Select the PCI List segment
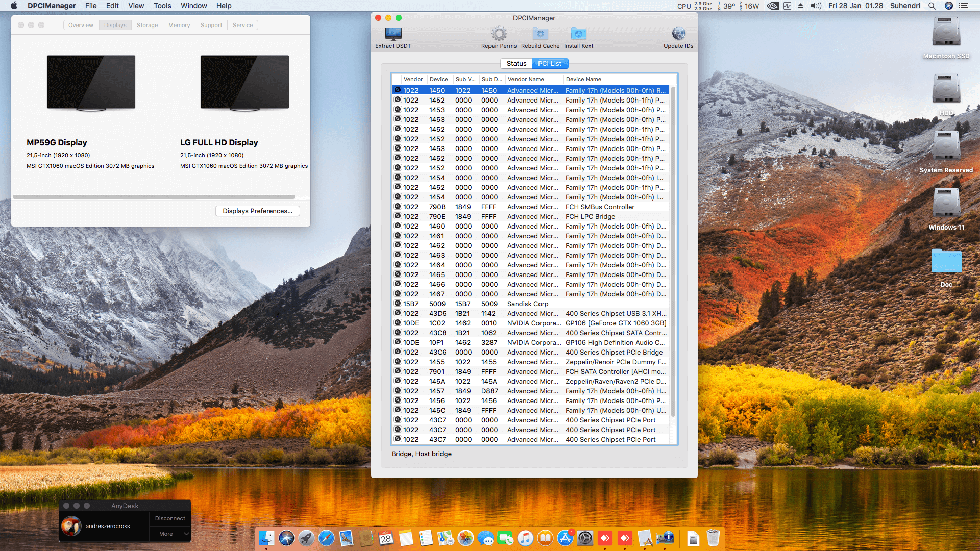This screenshot has width=980, height=551. (x=550, y=64)
